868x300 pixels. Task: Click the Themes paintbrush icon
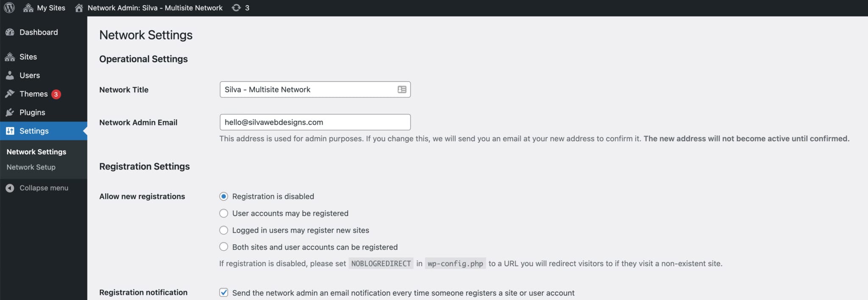(10, 94)
